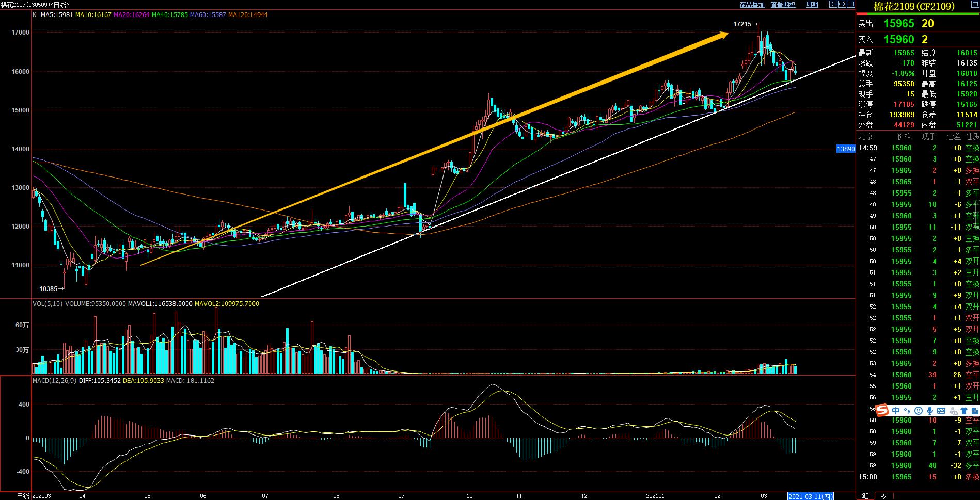Open the IME skin shirt icon
This screenshot has height=500, width=980.
coord(963,411)
